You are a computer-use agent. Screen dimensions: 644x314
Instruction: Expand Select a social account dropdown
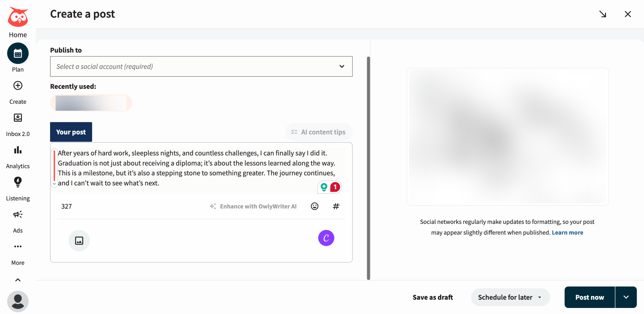coord(201,66)
